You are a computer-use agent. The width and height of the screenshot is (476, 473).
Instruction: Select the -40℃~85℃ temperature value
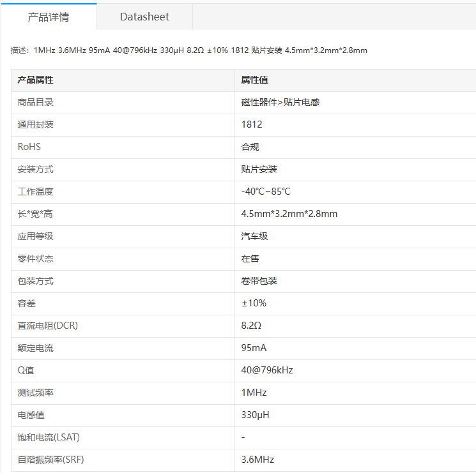coord(266,191)
